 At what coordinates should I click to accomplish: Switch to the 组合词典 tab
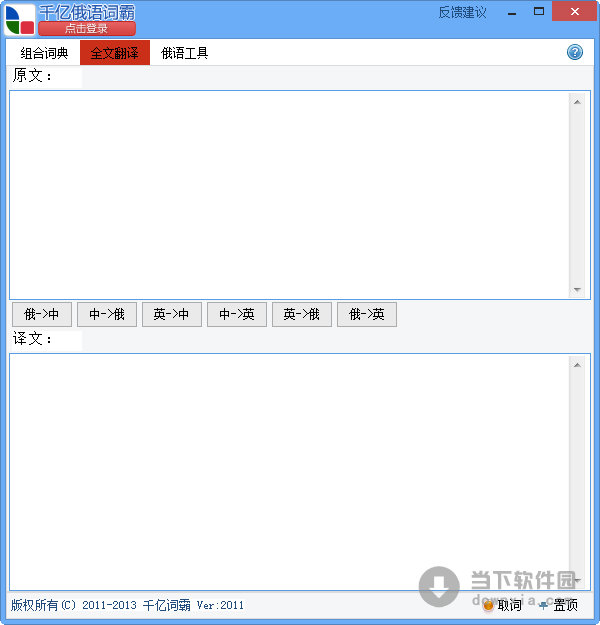[44, 53]
